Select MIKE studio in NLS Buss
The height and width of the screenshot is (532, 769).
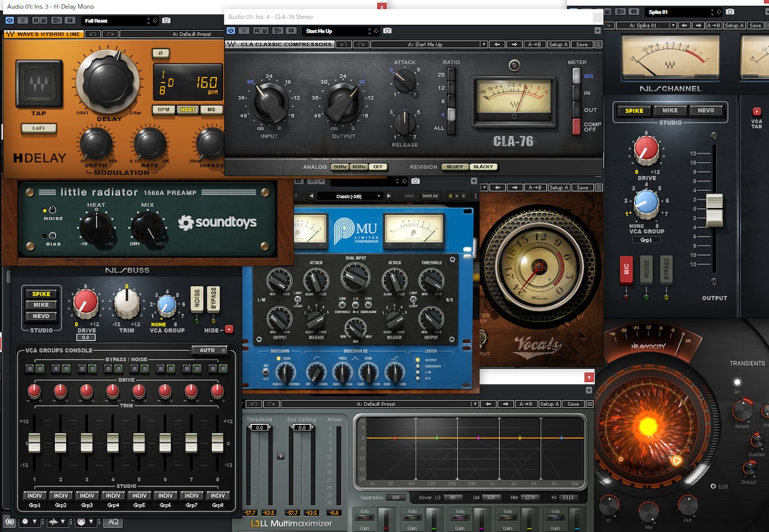[x=40, y=305]
